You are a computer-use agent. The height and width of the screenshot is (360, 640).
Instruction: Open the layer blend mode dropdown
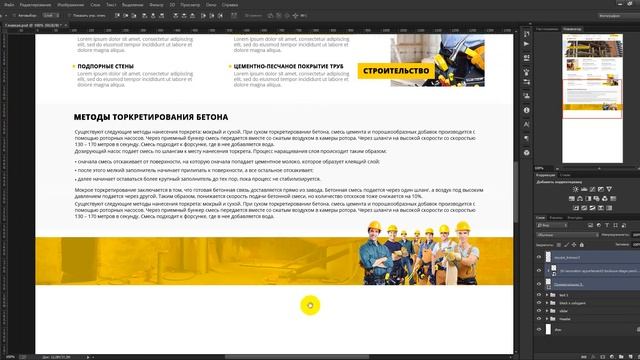coord(567,235)
